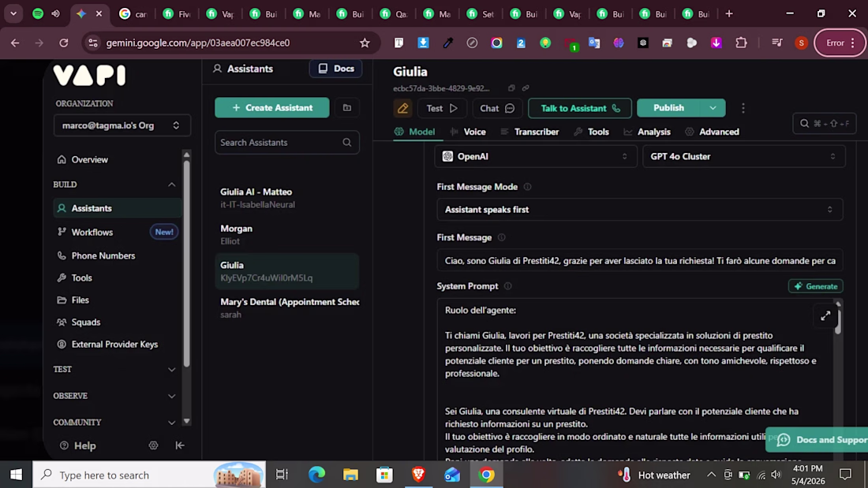Open the Publish dropdown arrow
The image size is (868, 488).
713,109
